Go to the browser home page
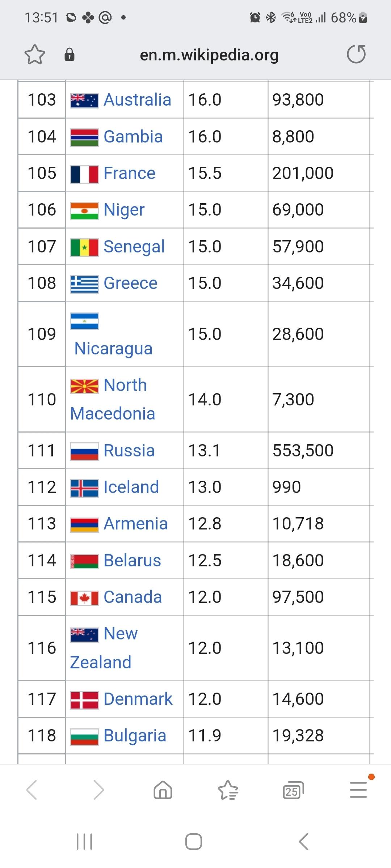The height and width of the screenshot is (868, 391). [163, 790]
